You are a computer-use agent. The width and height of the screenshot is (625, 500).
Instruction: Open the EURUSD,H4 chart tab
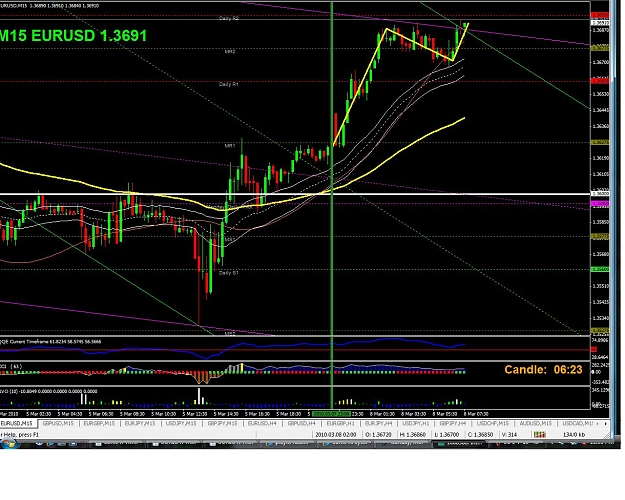coord(262,423)
